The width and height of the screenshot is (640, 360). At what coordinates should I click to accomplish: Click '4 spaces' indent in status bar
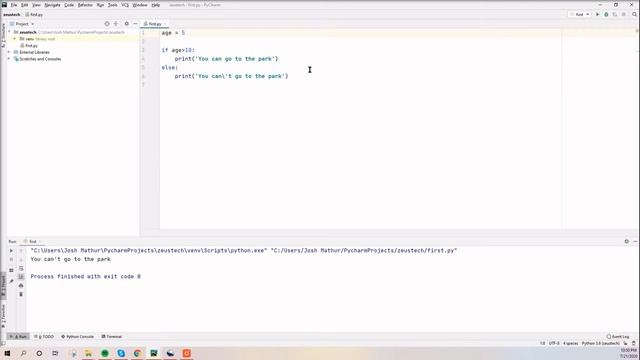571,344
